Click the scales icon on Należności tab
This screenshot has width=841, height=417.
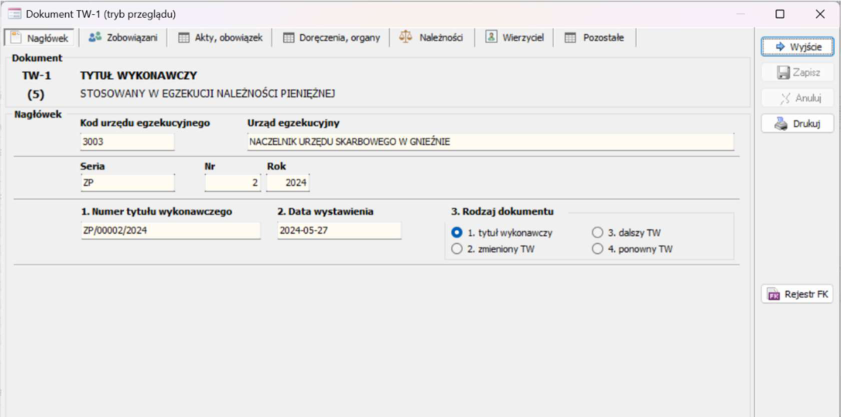point(406,38)
